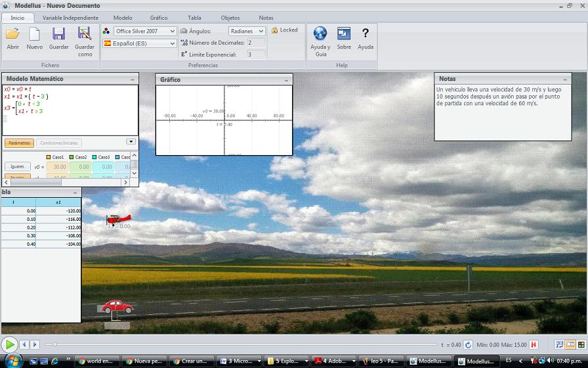Edit the v0 Caso2 value field
The image size is (588, 368).
81,167
